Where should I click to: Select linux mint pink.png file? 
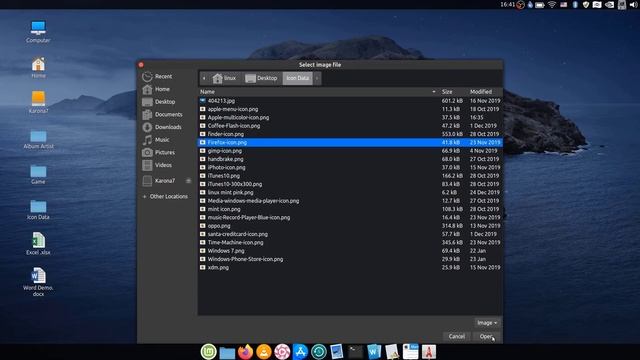(350, 192)
